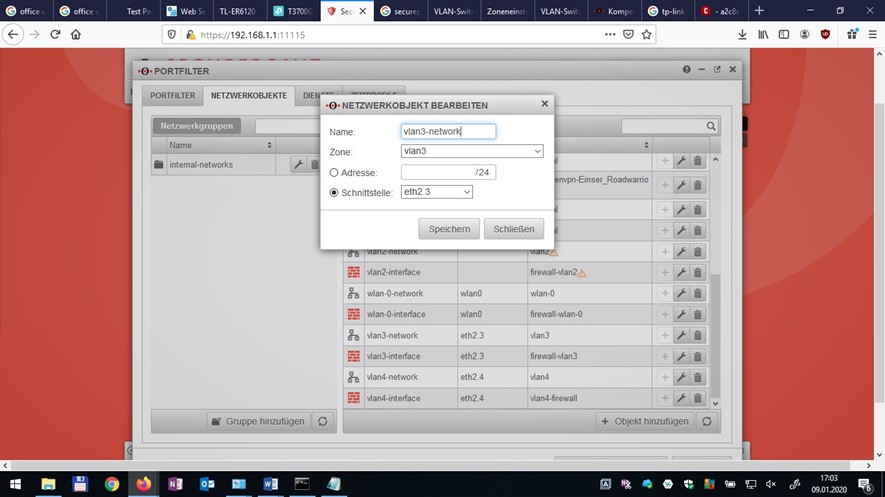Click the plus icon in wlan-0-network row
The image size is (885, 497).
click(665, 293)
